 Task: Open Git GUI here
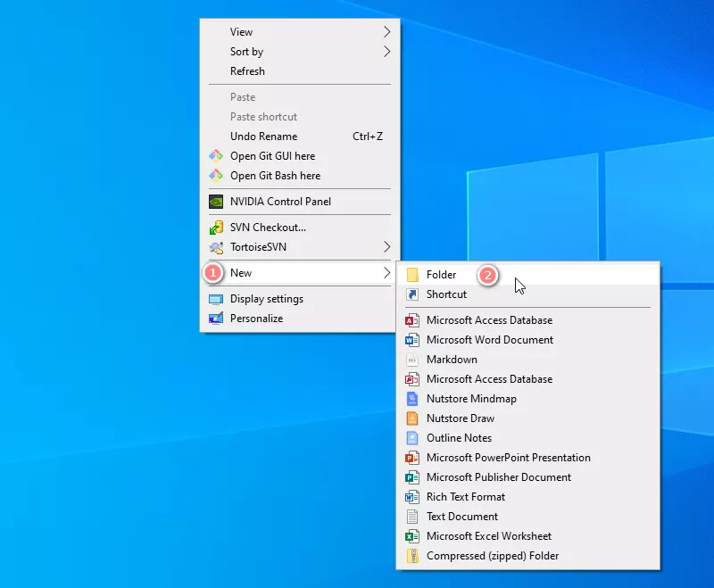[300, 156]
